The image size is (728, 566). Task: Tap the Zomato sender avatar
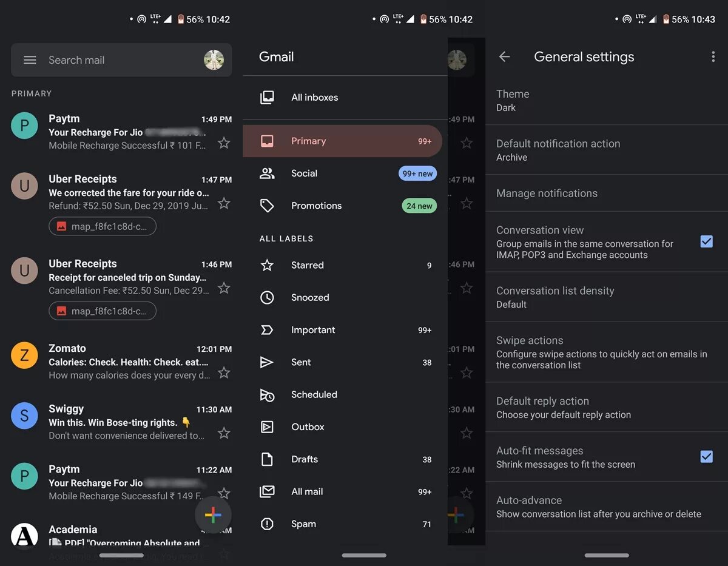point(24,355)
